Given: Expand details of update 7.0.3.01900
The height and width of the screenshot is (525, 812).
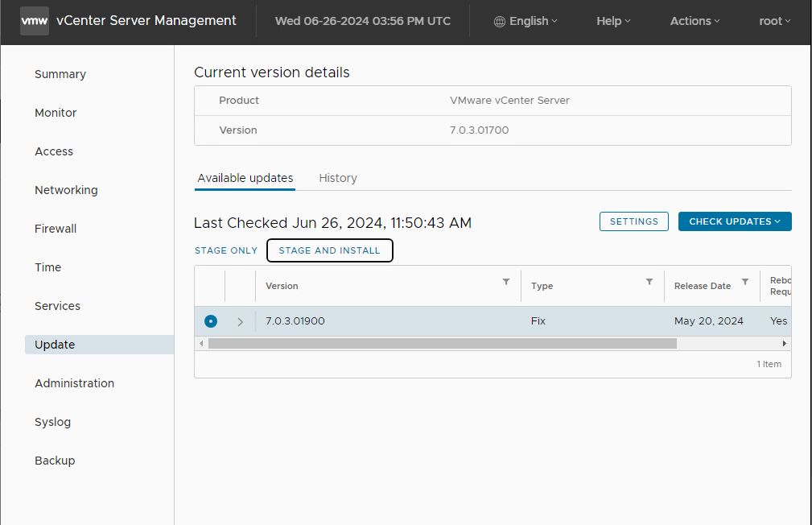Looking at the screenshot, I should tap(241, 322).
